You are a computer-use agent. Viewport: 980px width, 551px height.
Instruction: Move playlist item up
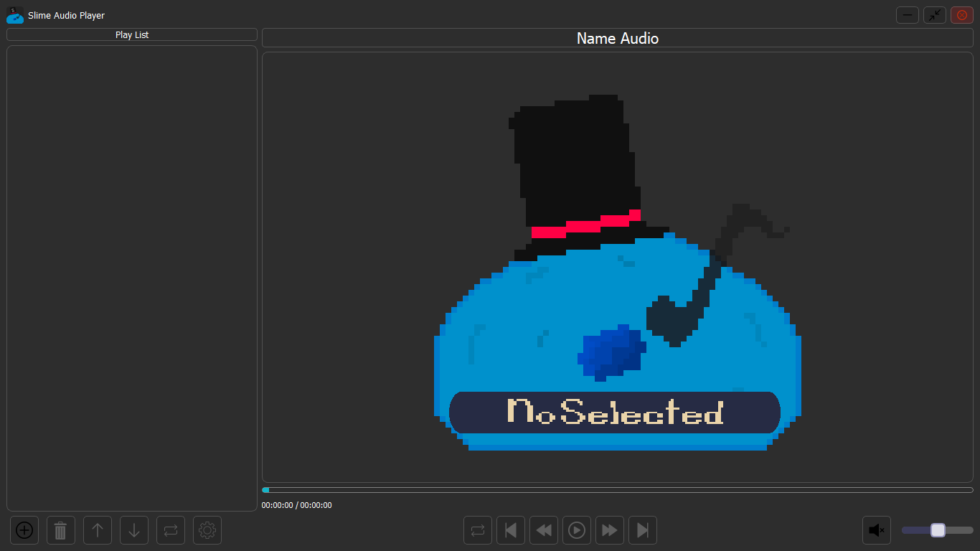(x=97, y=530)
